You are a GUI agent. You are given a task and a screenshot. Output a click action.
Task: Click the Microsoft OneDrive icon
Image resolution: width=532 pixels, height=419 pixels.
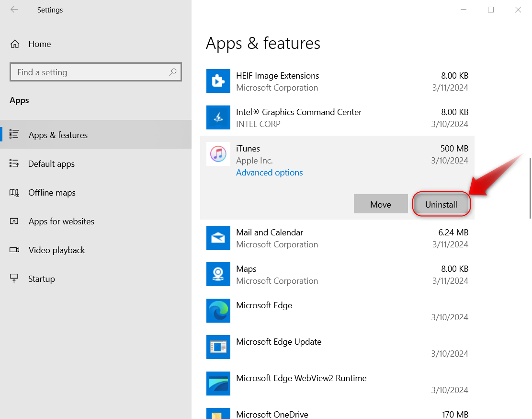(218, 414)
